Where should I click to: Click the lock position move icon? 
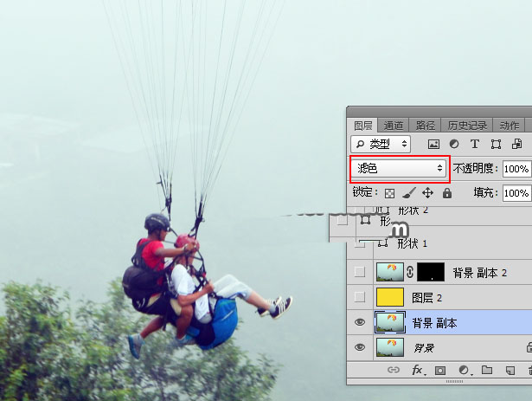[427, 193]
